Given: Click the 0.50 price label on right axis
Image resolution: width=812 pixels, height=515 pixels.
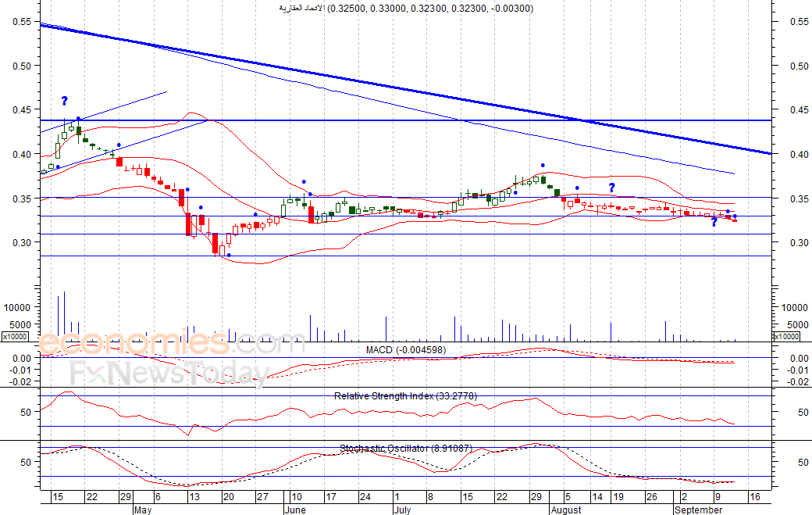Looking at the screenshot, I should pos(800,66).
